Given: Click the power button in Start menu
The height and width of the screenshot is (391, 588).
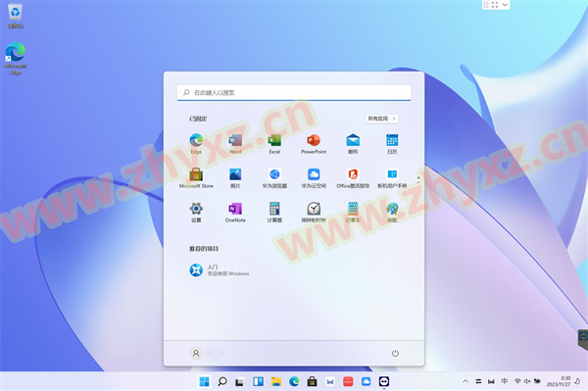Looking at the screenshot, I should [395, 354].
